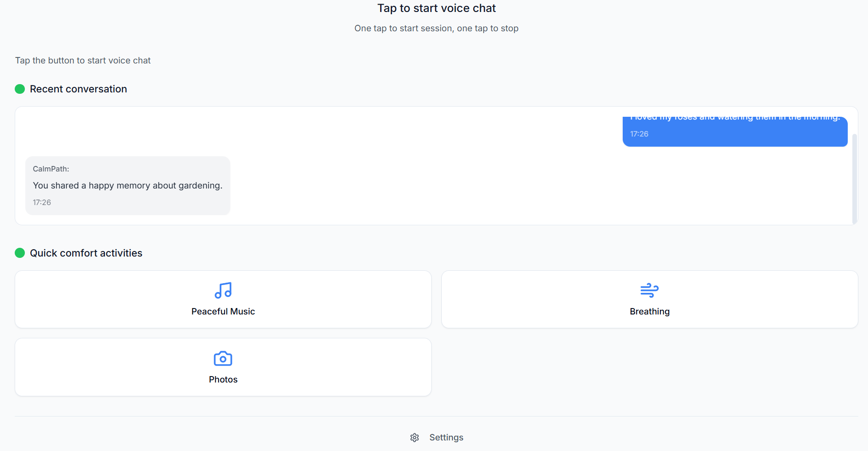Click the camera icon for Photos
This screenshot has height=451, width=868.
[223, 359]
